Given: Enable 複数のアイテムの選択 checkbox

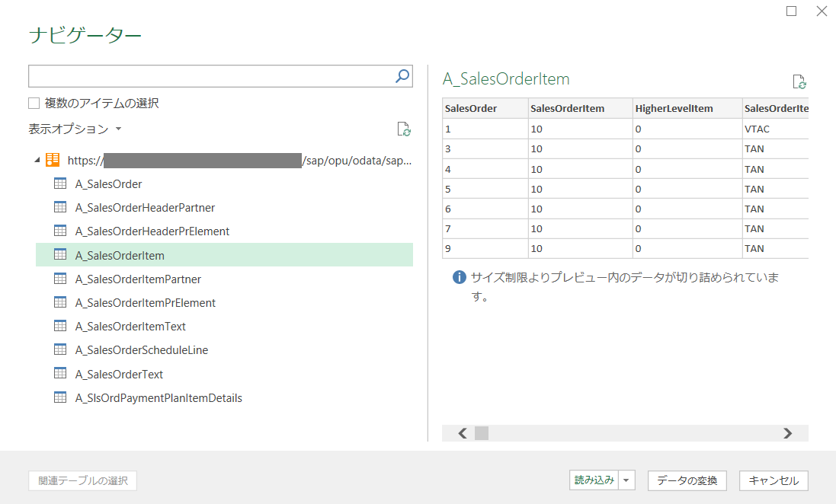Looking at the screenshot, I should 34,103.
